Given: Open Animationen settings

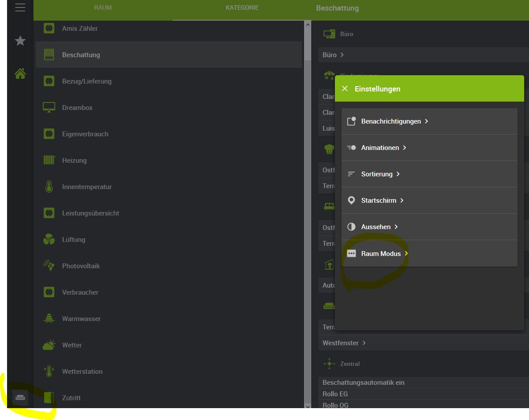Looking at the screenshot, I should (430, 148).
